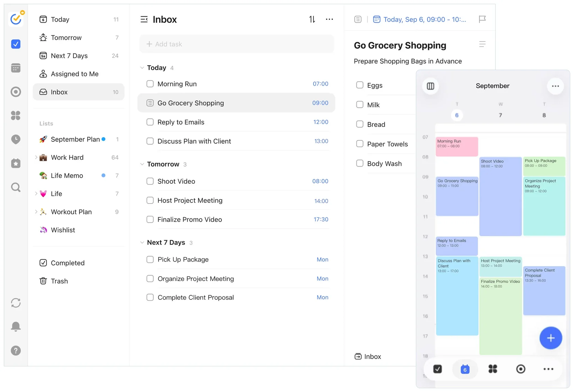Tick the Eggs checklist item
This screenshot has height=392, width=574.
pyautogui.click(x=360, y=85)
